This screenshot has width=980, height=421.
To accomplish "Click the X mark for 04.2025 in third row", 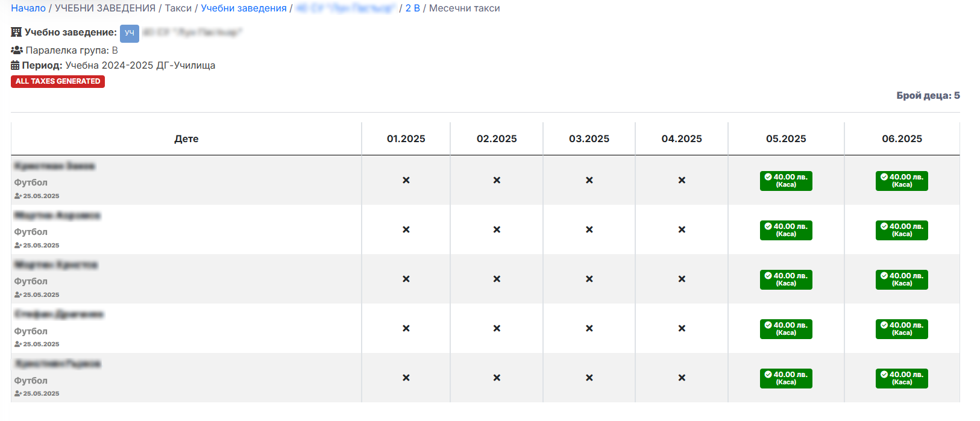I will tap(681, 279).
